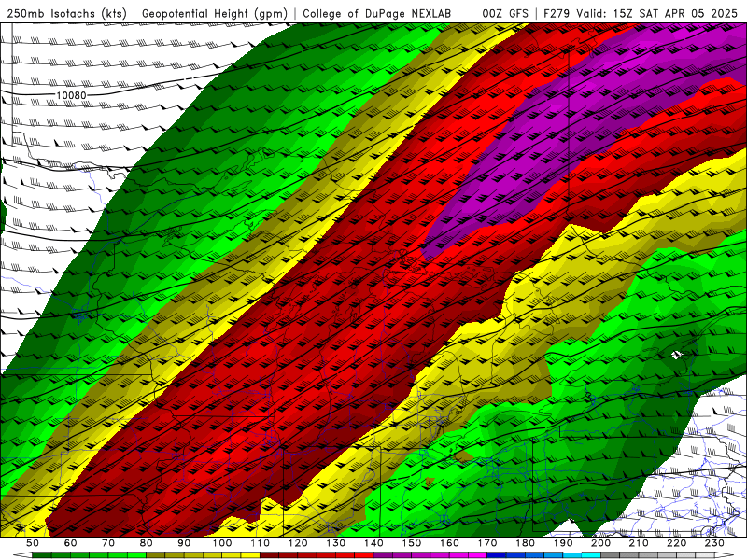Click the 50 value on the legend
Viewport: 747px width, 560px height.
click(x=33, y=543)
